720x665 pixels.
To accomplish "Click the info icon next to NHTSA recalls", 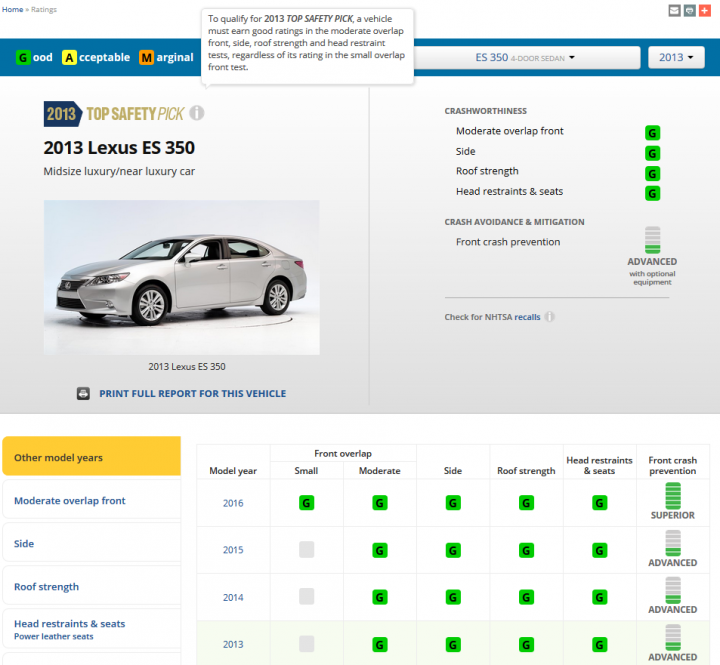I will (550, 317).
